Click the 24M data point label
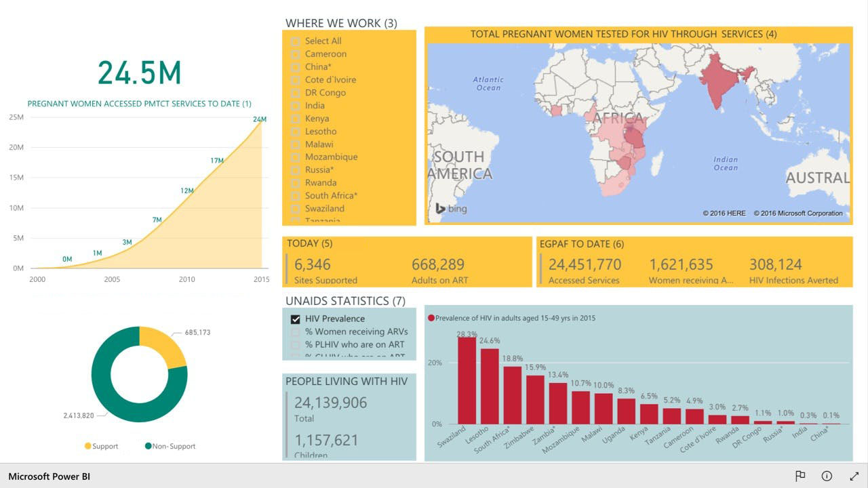This screenshot has width=868, height=488. click(x=260, y=119)
